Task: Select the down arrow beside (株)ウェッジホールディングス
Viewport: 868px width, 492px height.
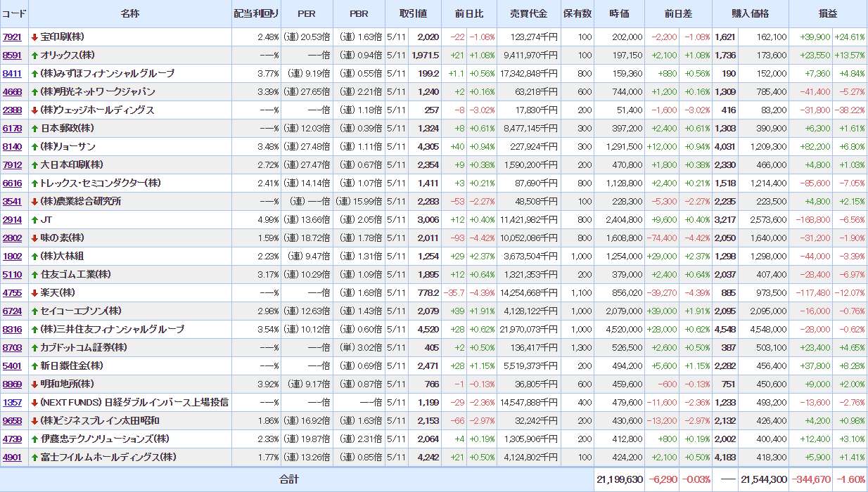Action: pos(34,110)
